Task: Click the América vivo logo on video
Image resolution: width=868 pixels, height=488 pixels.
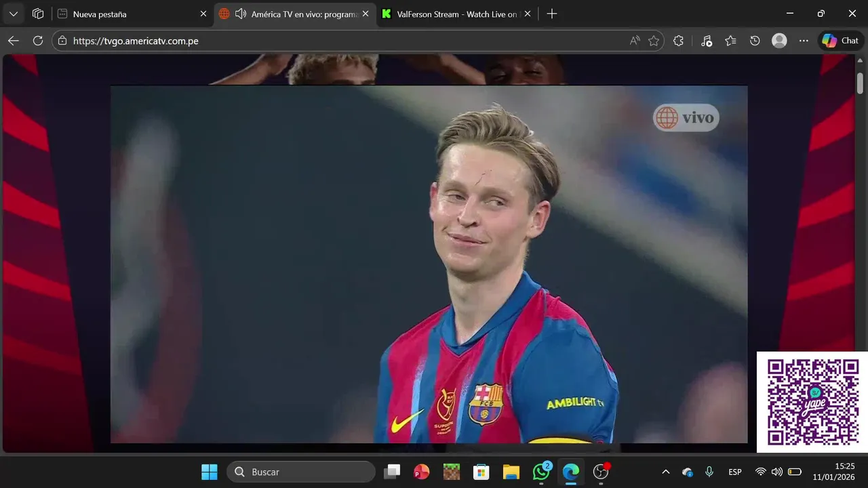Action: [686, 118]
